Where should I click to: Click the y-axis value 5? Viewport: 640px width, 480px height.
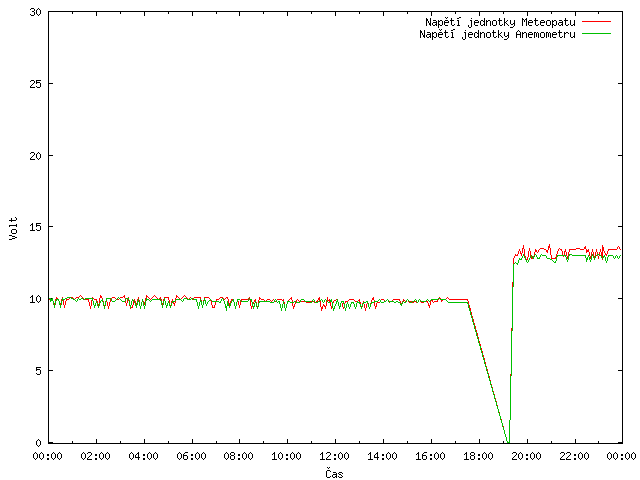coord(39,371)
